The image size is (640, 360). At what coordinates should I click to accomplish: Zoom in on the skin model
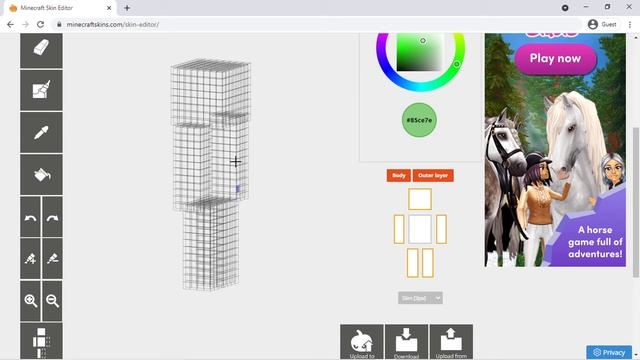[x=30, y=301]
